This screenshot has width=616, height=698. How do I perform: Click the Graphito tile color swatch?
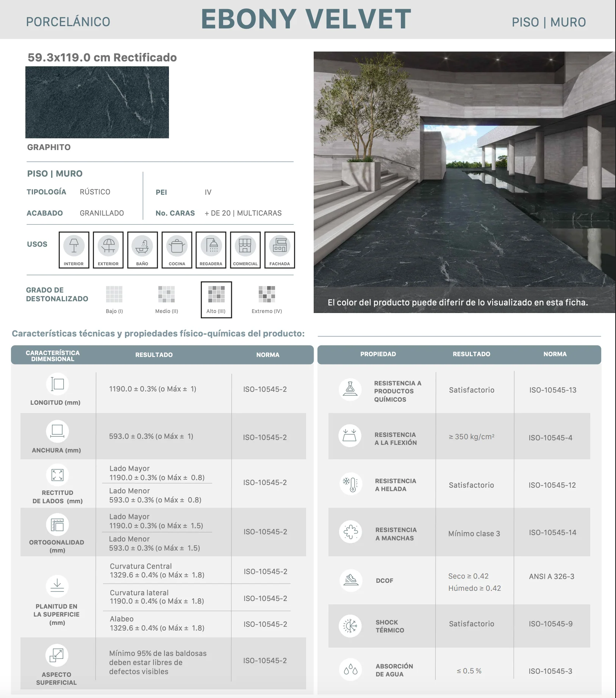pos(97,102)
